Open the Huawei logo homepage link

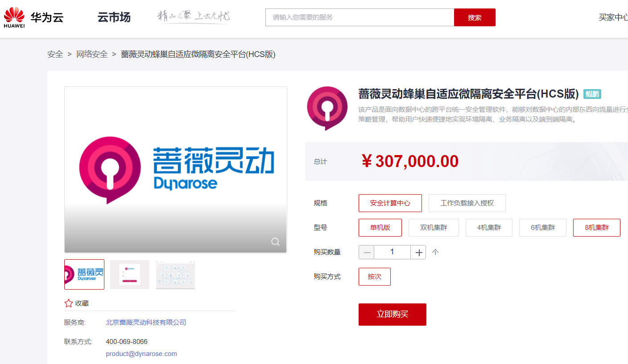click(14, 17)
